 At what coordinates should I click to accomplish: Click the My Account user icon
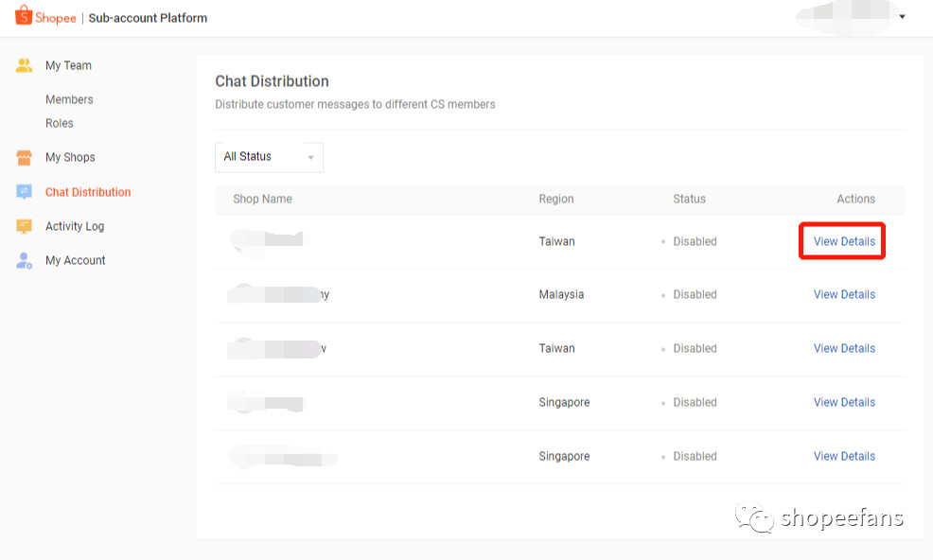click(24, 260)
